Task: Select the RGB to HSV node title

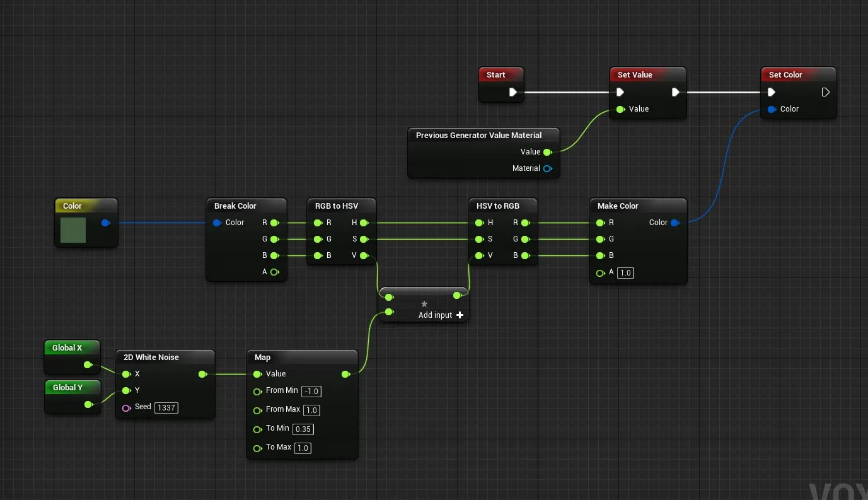Action: [336, 206]
